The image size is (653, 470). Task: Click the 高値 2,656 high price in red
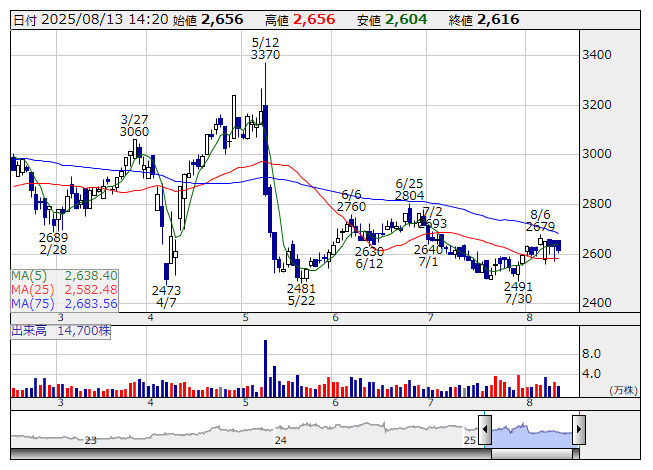(300, 20)
